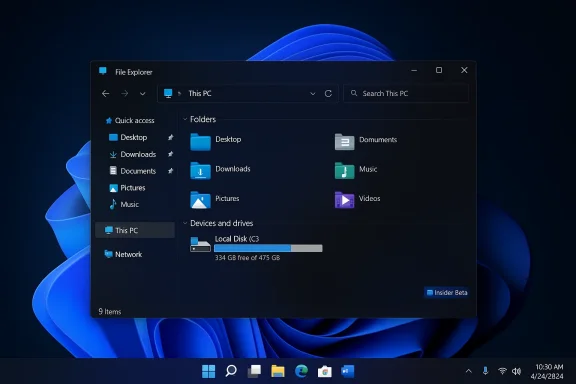Click the File Explorer title bar icon
This screenshot has height=384, width=576.
103,71
